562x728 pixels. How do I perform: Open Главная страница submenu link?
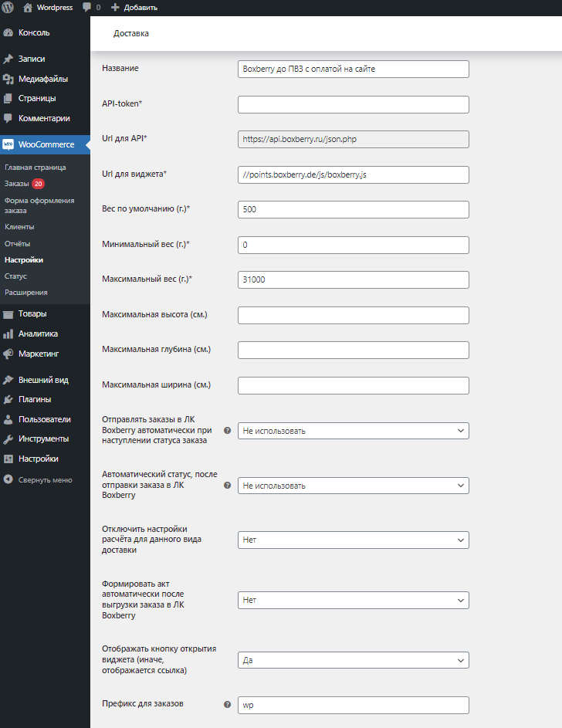point(36,168)
